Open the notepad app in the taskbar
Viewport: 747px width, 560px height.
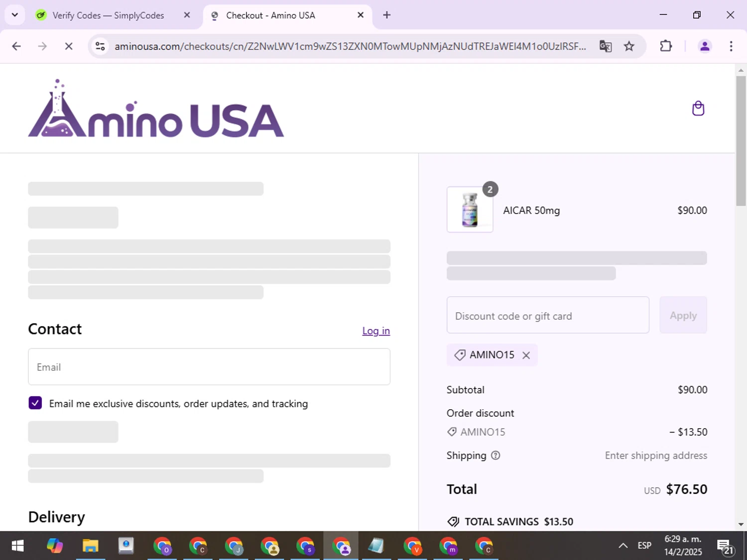coord(376,546)
